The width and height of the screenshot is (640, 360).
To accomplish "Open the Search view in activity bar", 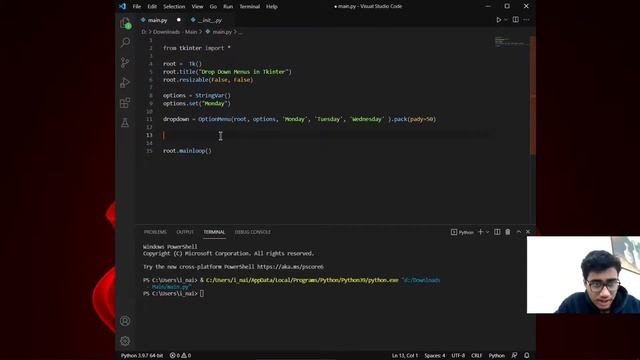I will [125, 42].
